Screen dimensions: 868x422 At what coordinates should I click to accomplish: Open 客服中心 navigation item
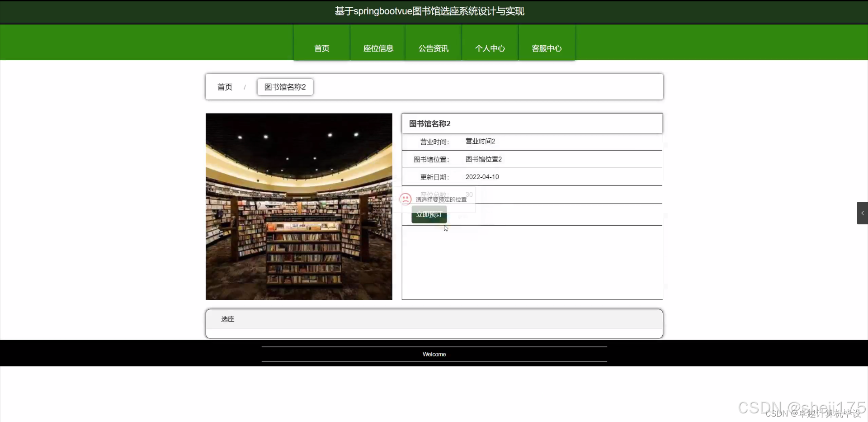tap(547, 43)
